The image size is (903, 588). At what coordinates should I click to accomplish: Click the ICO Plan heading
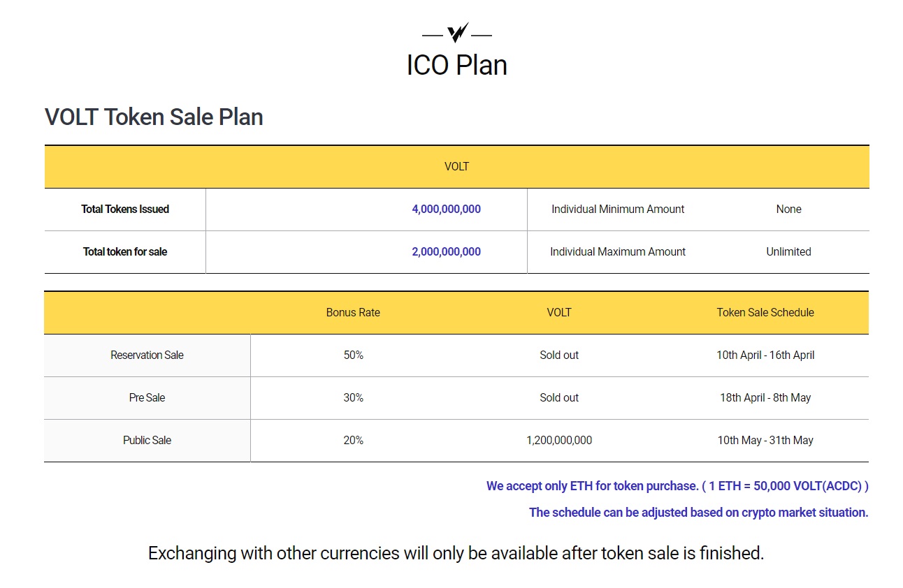[x=457, y=65]
